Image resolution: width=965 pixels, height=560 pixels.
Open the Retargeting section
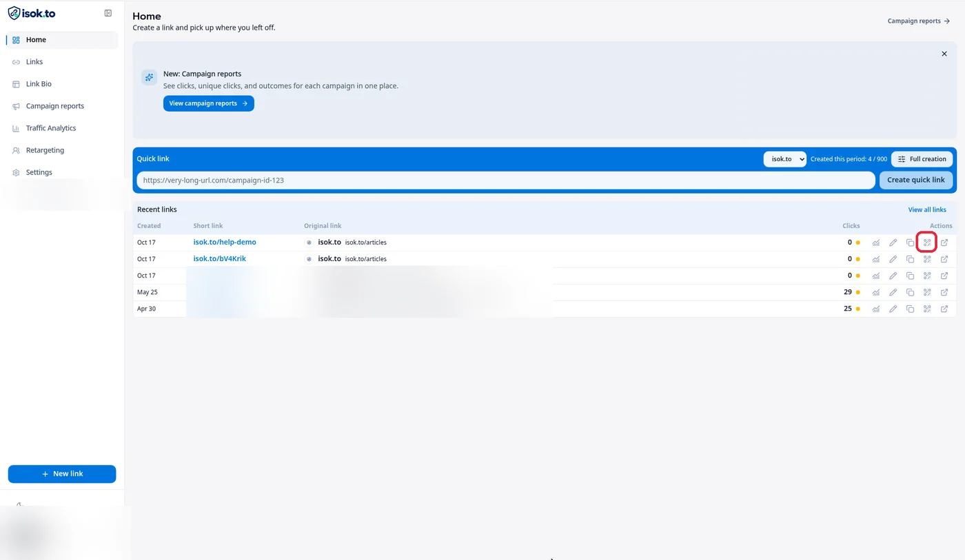coord(62,150)
